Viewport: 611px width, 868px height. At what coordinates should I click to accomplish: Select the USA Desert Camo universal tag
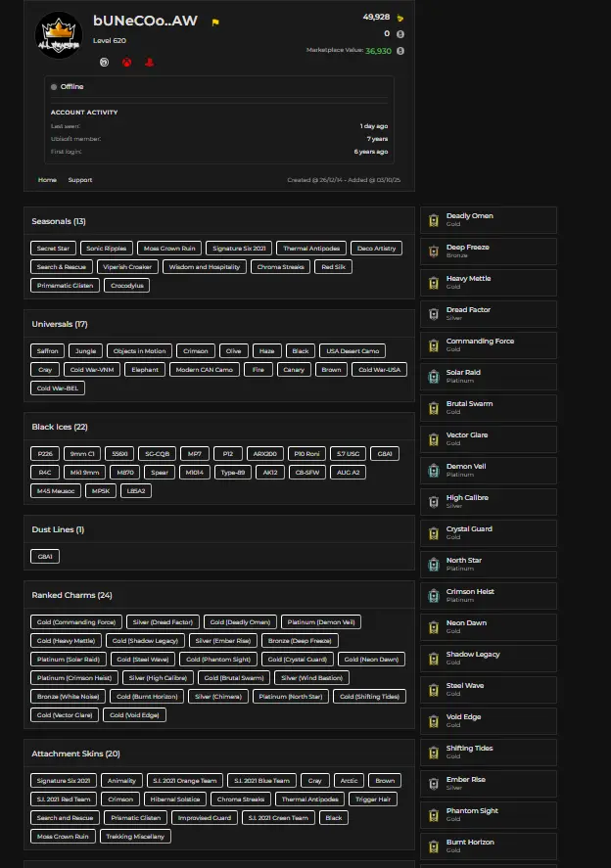click(x=352, y=350)
